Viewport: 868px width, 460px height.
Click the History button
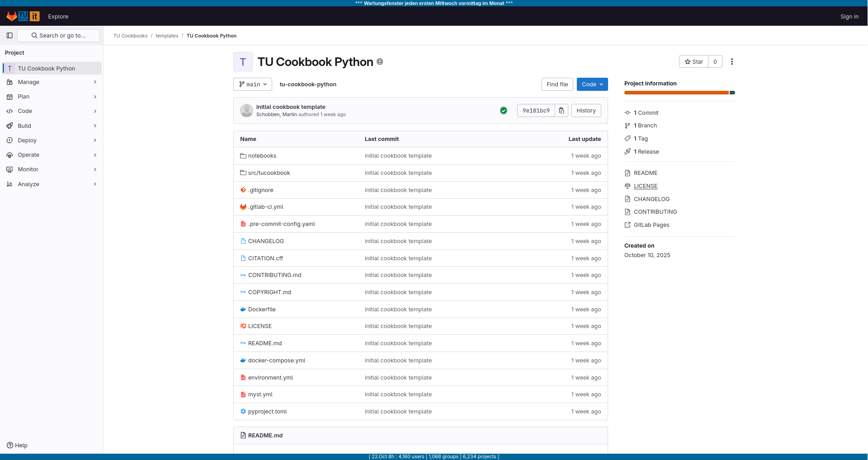click(x=586, y=111)
